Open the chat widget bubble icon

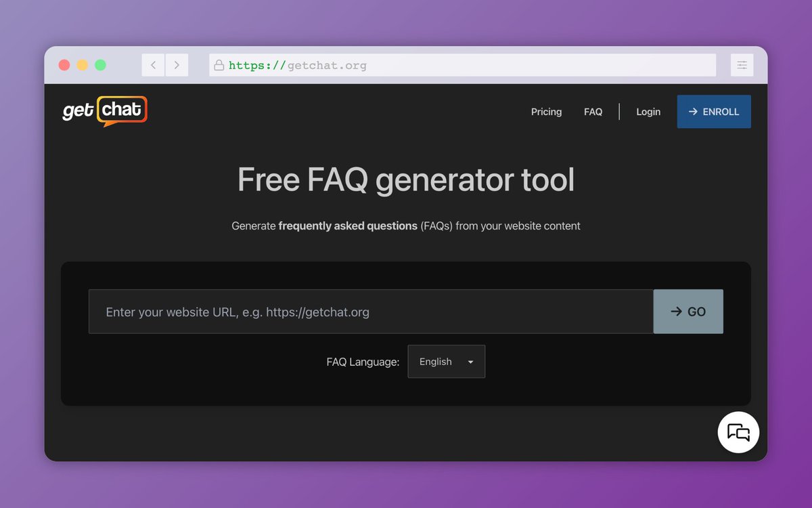(738, 432)
